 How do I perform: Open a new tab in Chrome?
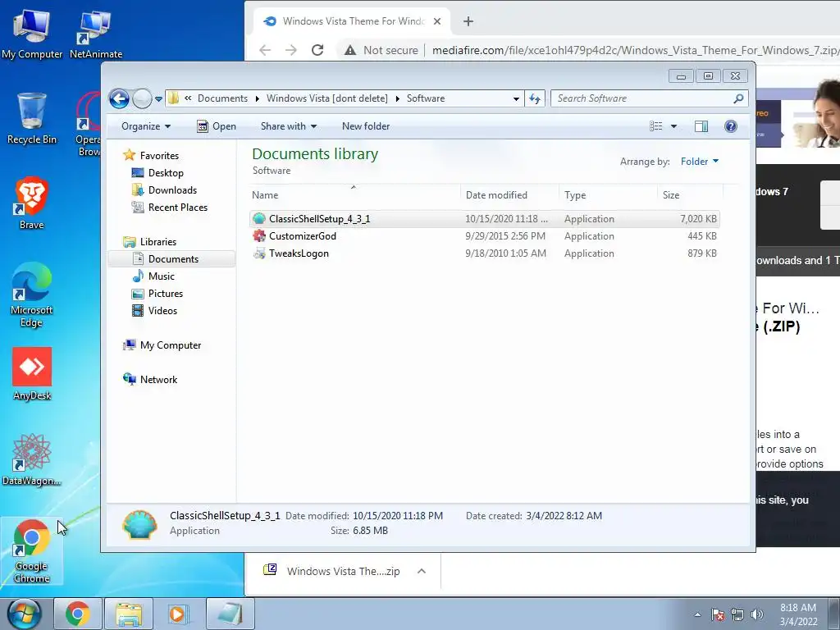tap(468, 21)
